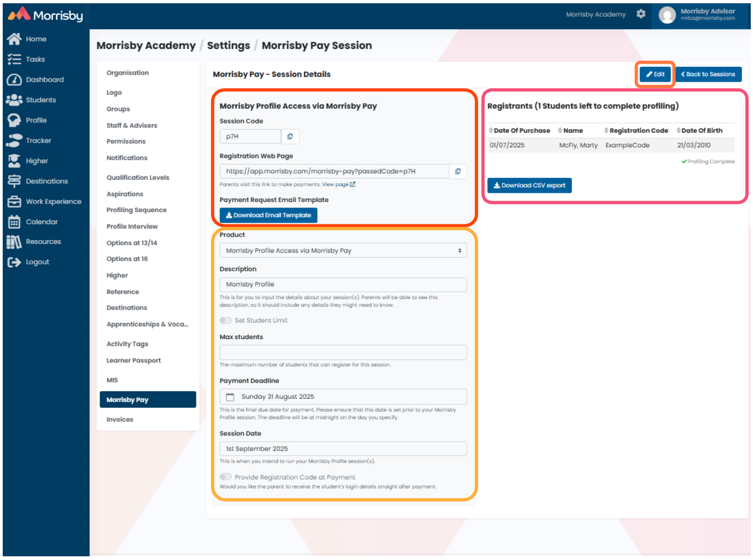Open MIS settings section

coord(112,380)
